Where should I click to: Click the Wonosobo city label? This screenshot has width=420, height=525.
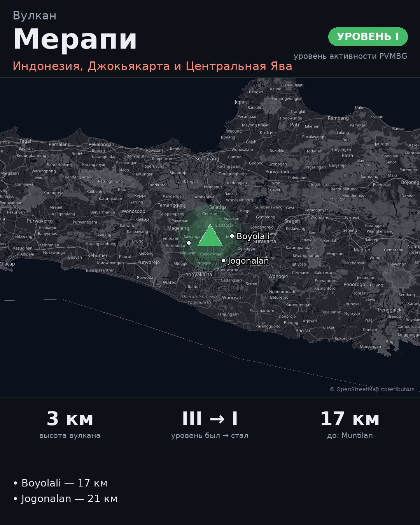coord(133,212)
